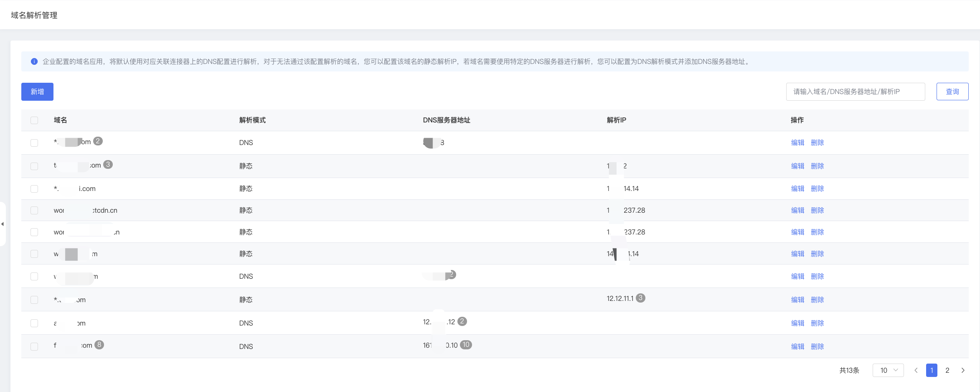The height and width of the screenshot is (392, 980).
Task: Click the count badge 10 in last row
Action: (x=466, y=345)
